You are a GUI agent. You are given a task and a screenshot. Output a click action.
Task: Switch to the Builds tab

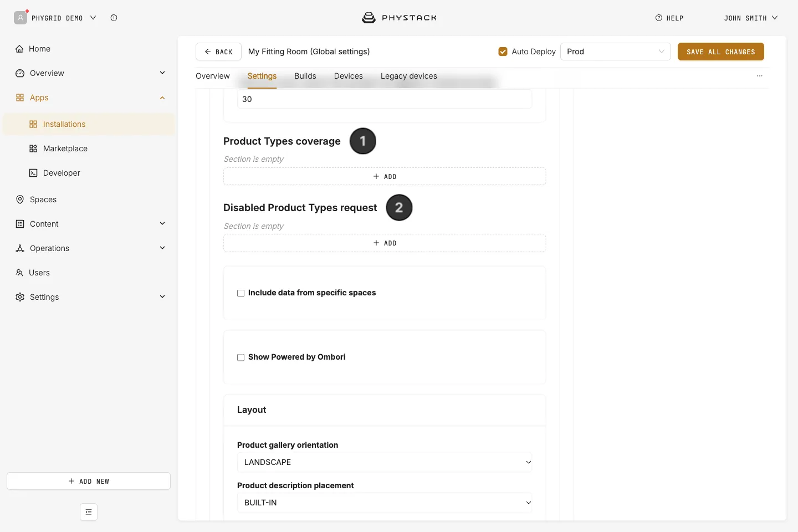click(x=305, y=76)
